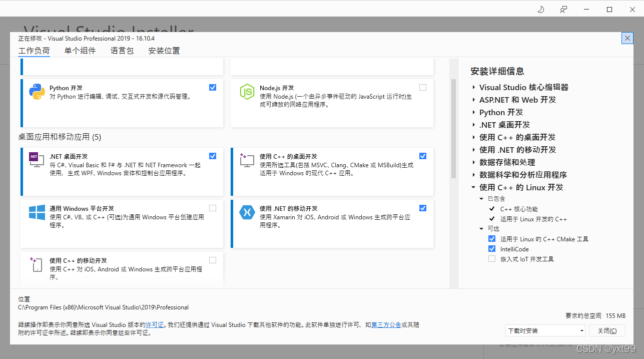Screen dimensions: 644x359
Task: Click the Universal Windows Platform logo icon
Action: point(37,212)
